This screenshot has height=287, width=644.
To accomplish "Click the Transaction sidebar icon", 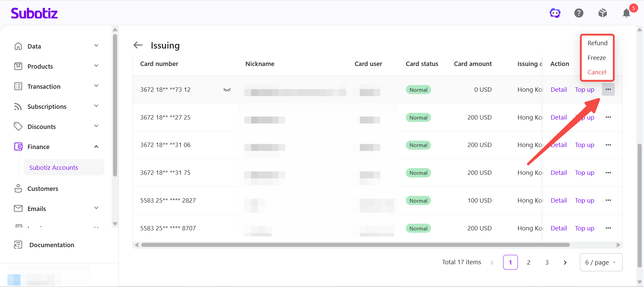I will pyautogui.click(x=18, y=86).
